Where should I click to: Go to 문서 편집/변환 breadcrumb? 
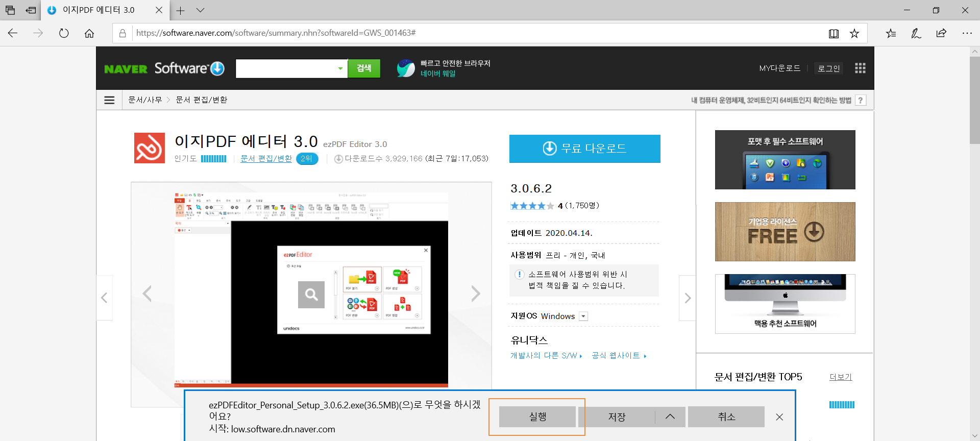202,100
